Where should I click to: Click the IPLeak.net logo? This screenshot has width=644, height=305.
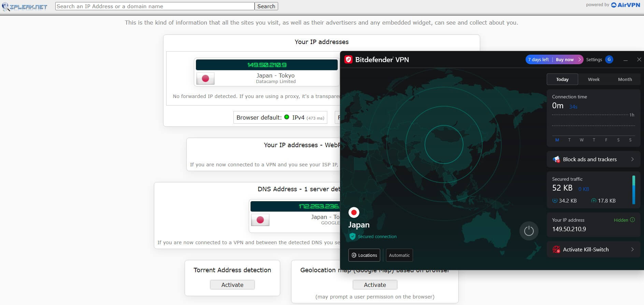coord(25,6)
